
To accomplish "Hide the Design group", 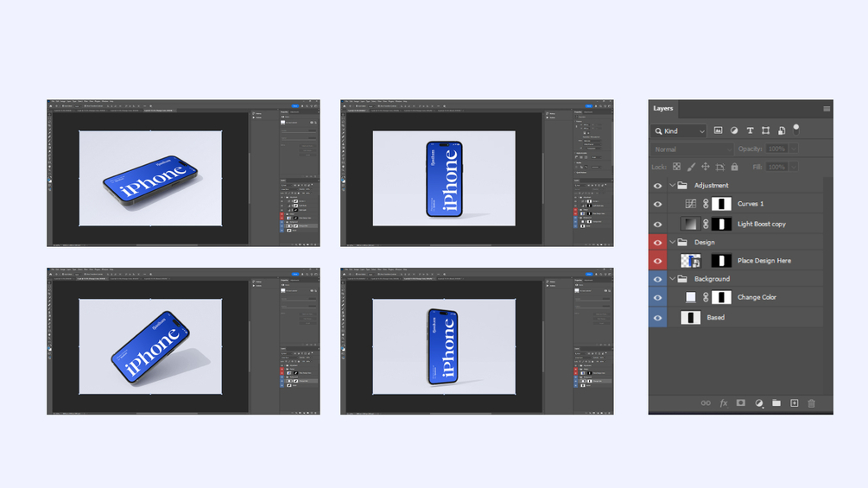I will 657,243.
